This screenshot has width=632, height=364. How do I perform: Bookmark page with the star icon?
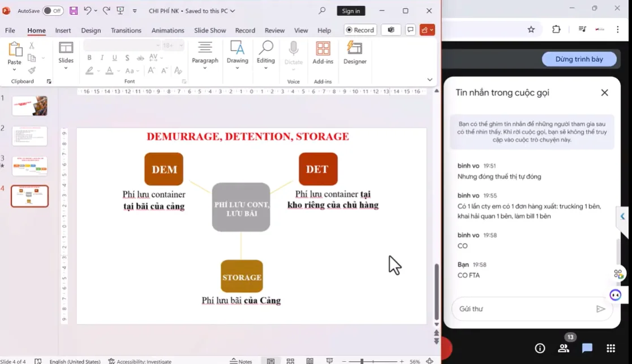[x=531, y=29]
